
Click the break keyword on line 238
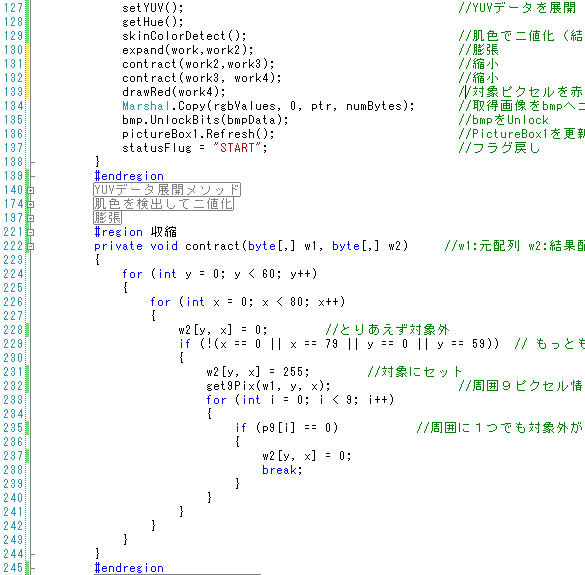279,470
